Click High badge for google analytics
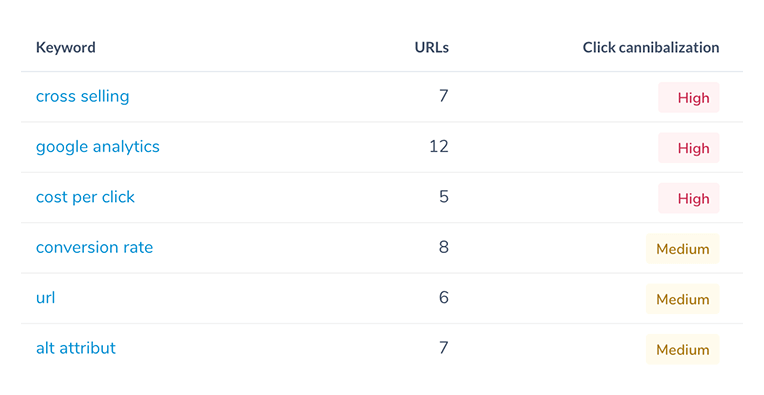The width and height of the screenshot is (764, 395). point(688,148)
